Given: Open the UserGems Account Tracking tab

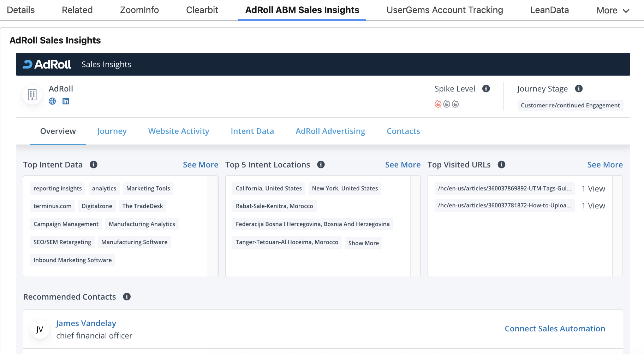Looking at the screenshot, I should (x=445, y=10).
